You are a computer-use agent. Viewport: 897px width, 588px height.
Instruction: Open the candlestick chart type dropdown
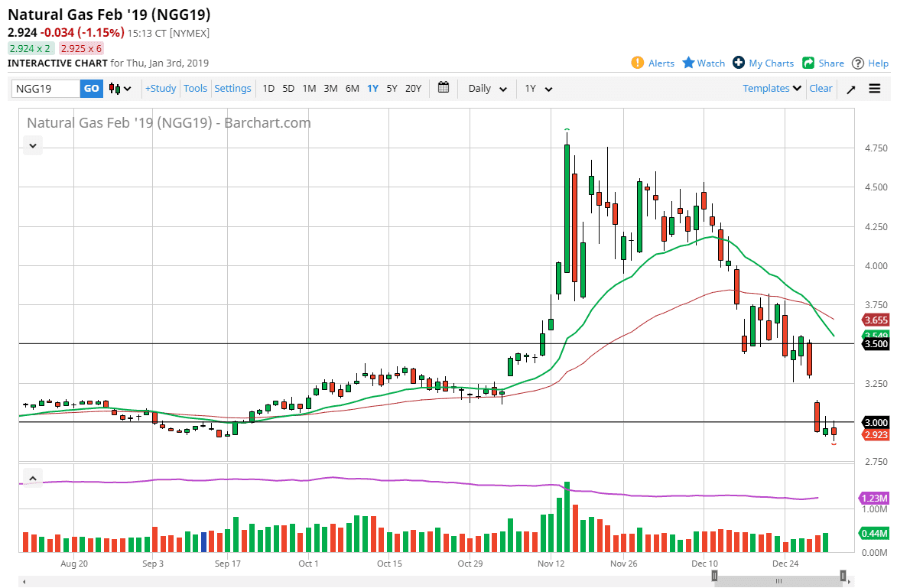[x=120, y=89]
